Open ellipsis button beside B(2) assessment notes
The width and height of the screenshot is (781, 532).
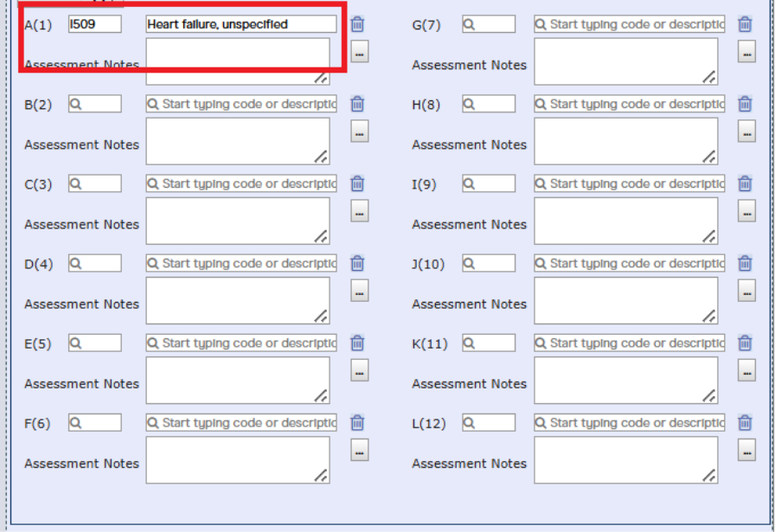click(x=360, y=131)
